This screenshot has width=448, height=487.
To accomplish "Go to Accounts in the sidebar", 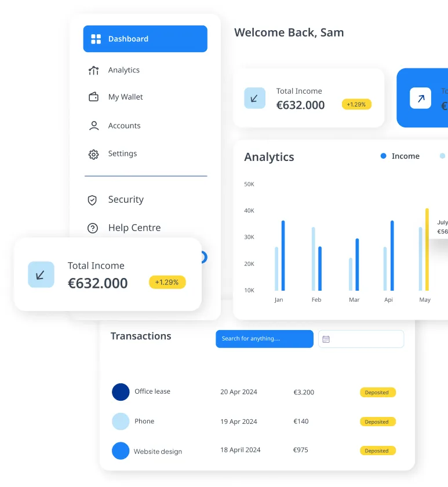I will pyautogui.click(x=124, y=126).
